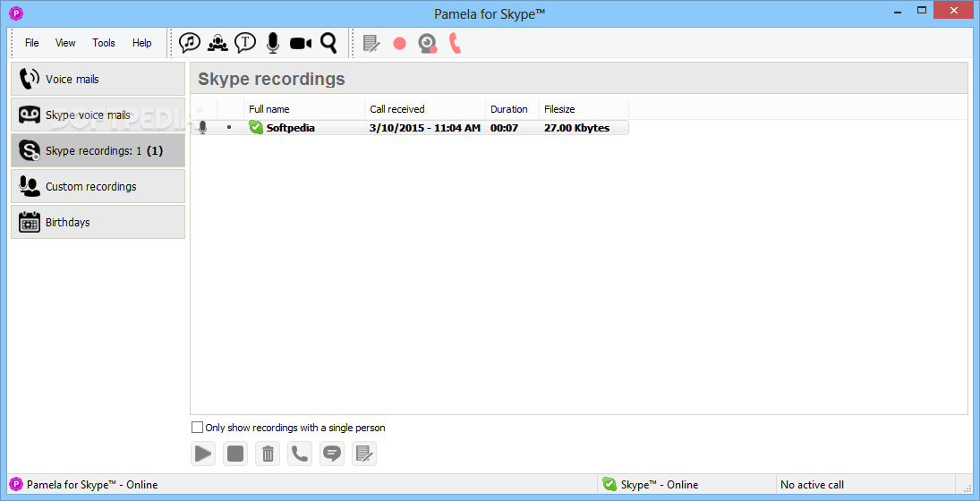Open the Birthdays section
Viewport: 980px width, 501px height.
pyautogui.click(x=98, y=222)
